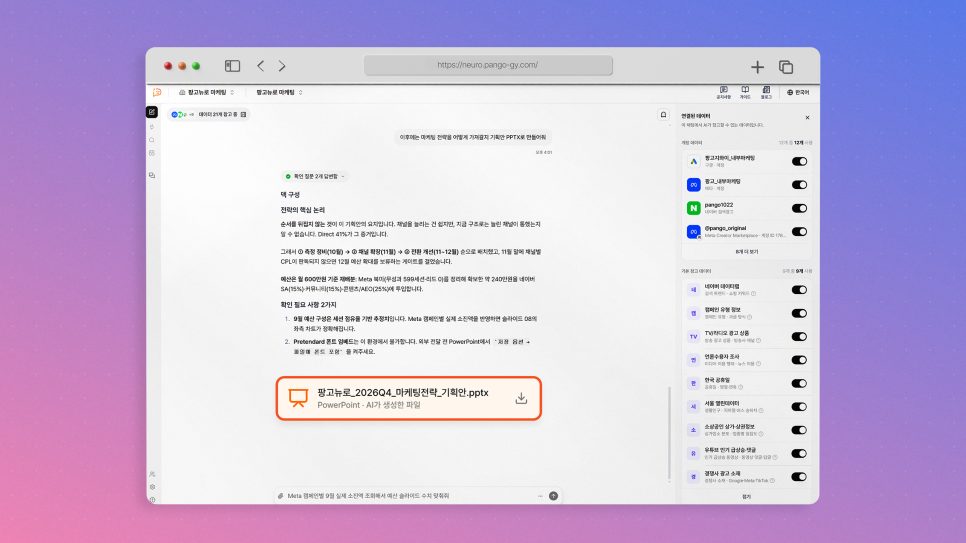Click the 덱 구성 heading text
This screenshot has width=966, height=543.
point(290,195)
